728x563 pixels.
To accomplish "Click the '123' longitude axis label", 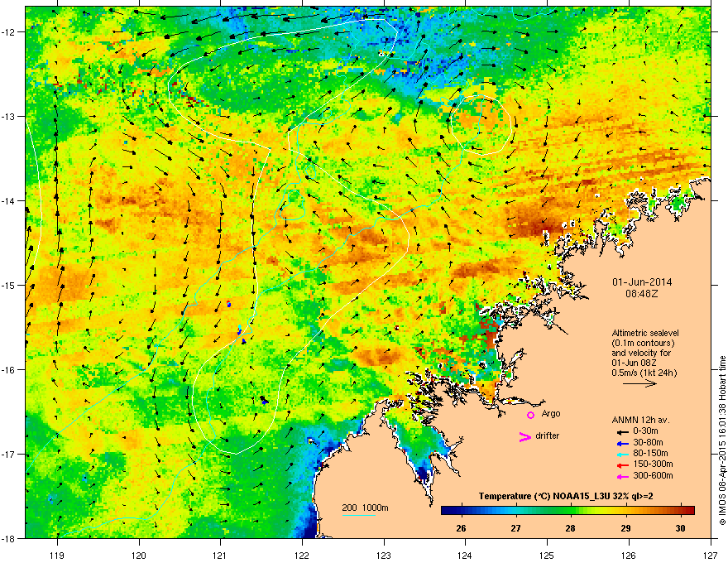I will pos(384,555).
